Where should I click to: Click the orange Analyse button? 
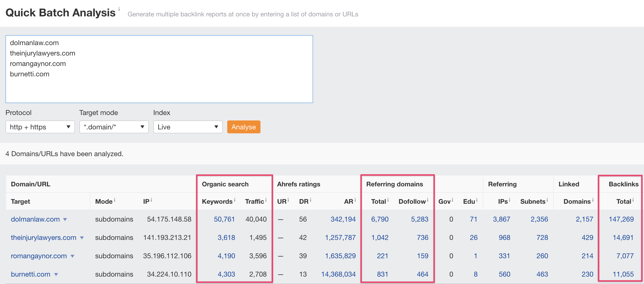(244, 127)
